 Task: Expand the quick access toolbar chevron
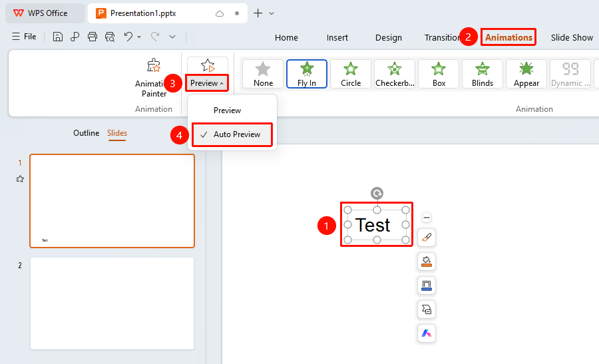[x=172, y=37]
